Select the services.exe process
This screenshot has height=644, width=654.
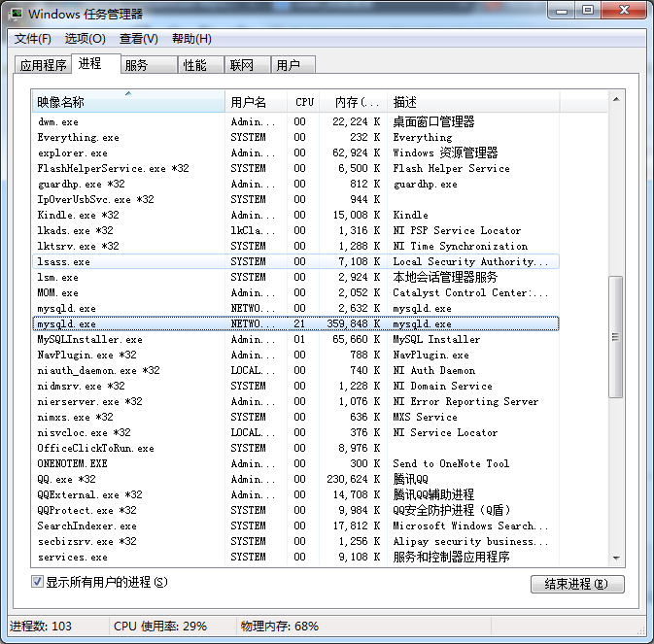[295, 557]
